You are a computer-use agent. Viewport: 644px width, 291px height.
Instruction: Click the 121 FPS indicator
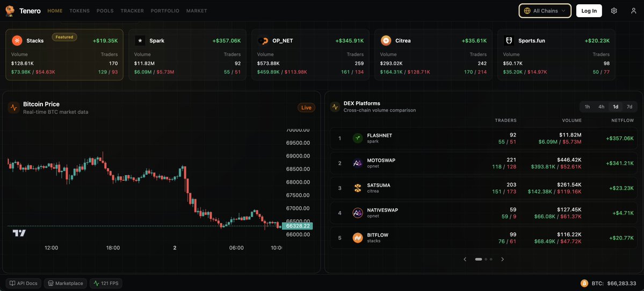pyautogui.click(x=106, y=283)
